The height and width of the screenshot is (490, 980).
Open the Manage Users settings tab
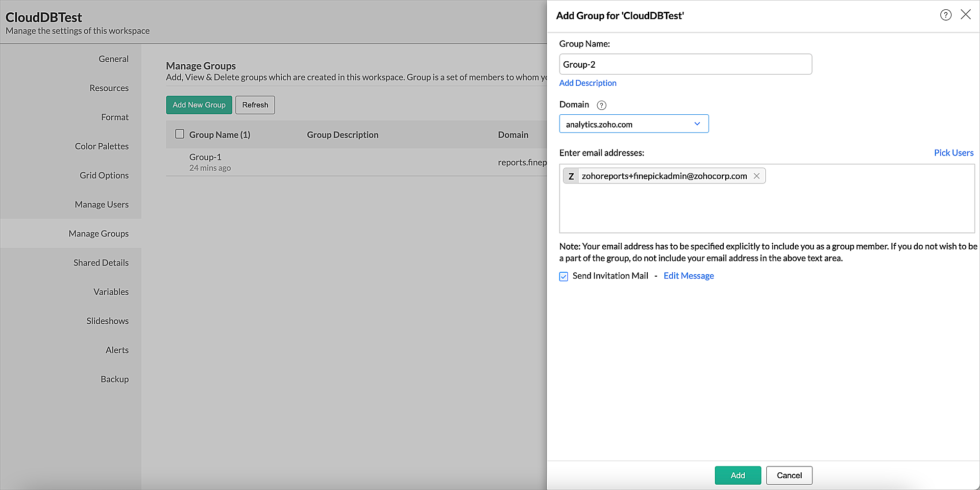(x=101, y=205)
